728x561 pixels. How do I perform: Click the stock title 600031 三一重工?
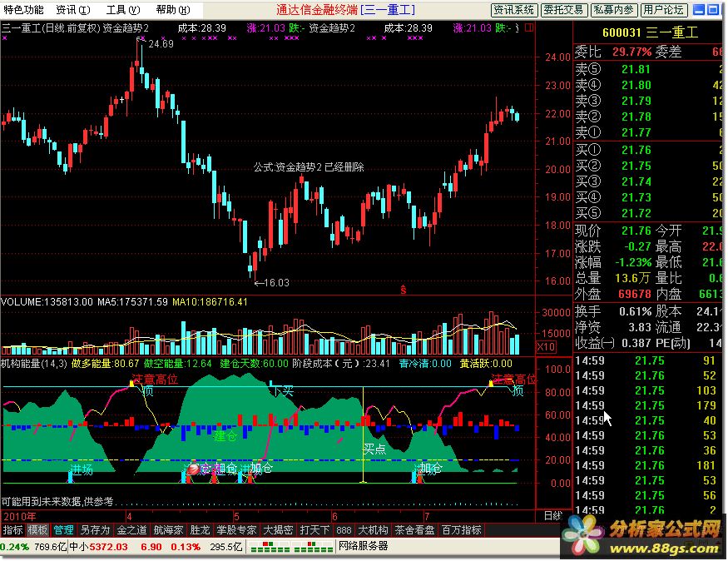click(650, 32)
